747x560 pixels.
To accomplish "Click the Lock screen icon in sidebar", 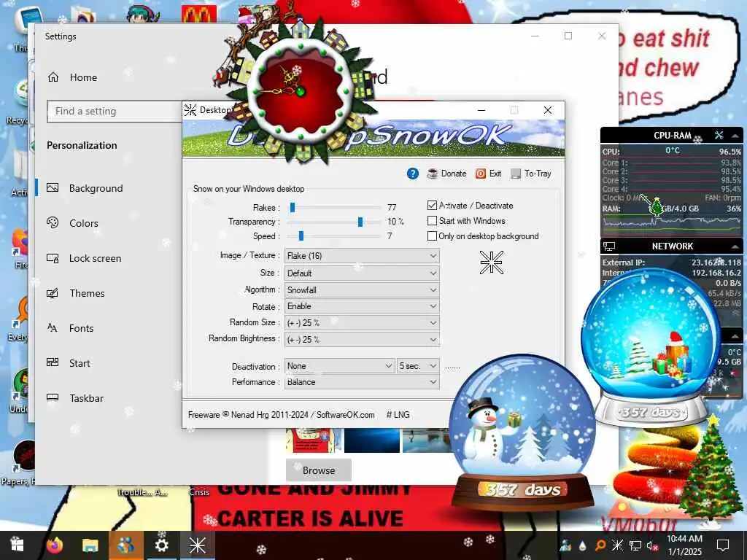I will 53,258.
